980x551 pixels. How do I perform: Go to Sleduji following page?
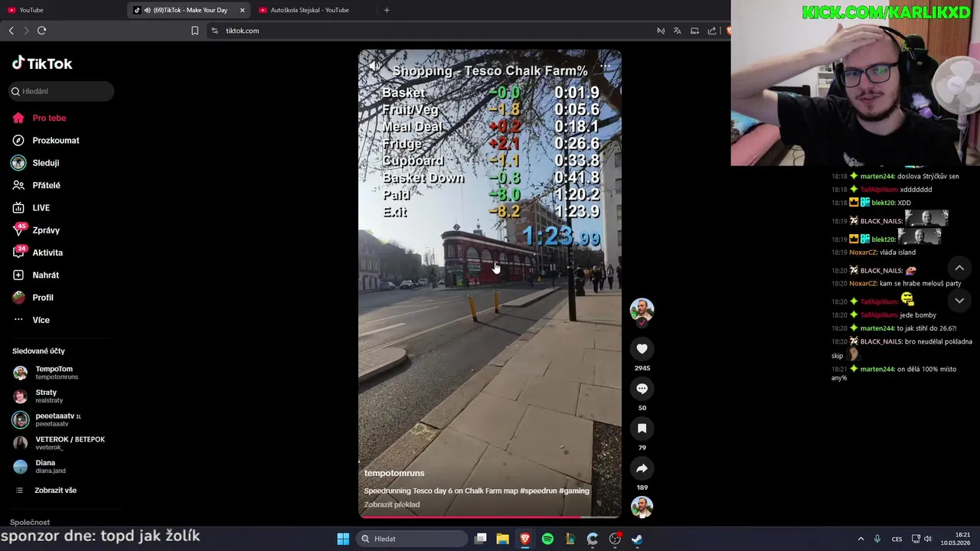45,163
